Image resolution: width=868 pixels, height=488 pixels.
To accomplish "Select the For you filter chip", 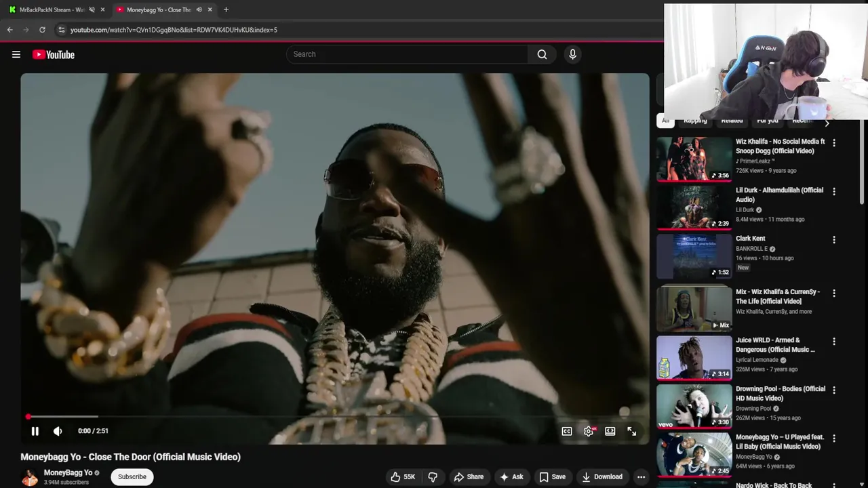I will pyautogui.click(x=768, y=121).
